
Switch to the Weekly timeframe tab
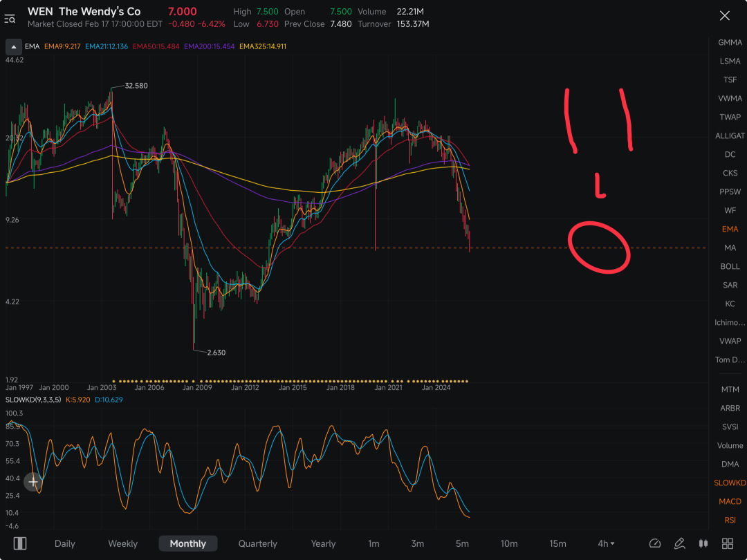point(122,543)
